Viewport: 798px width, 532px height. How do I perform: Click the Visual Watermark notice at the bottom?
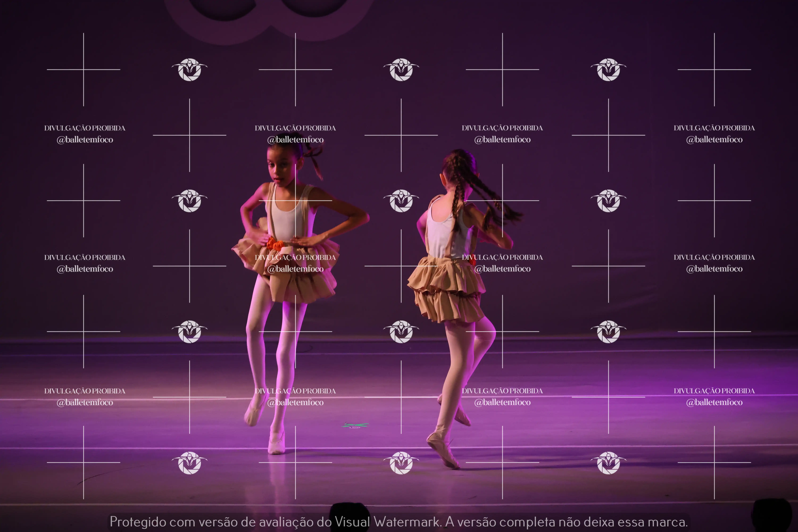[x=399, y=521]
